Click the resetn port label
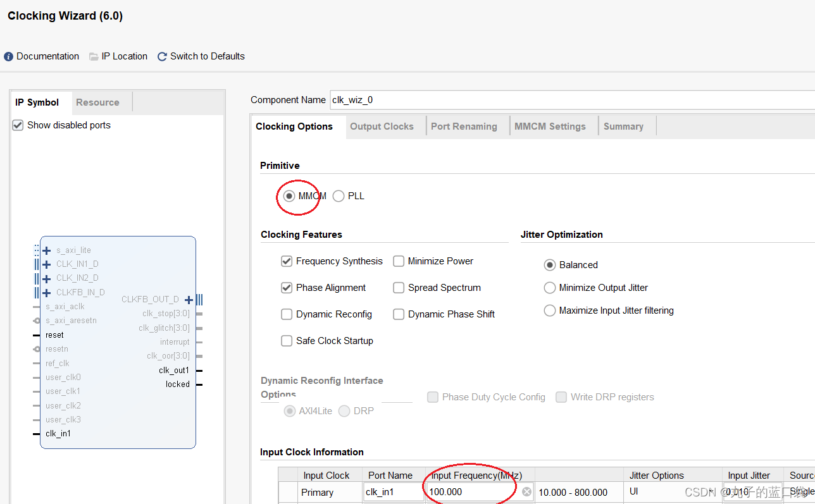The image size is (815, 504). [x=57, y=349]
